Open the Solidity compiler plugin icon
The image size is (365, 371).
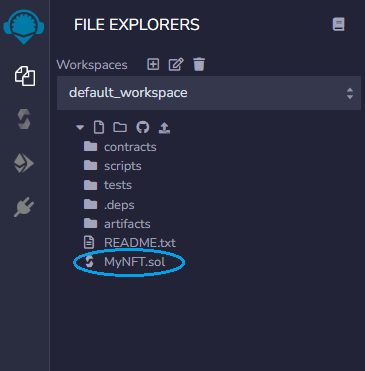click(24, 119)
